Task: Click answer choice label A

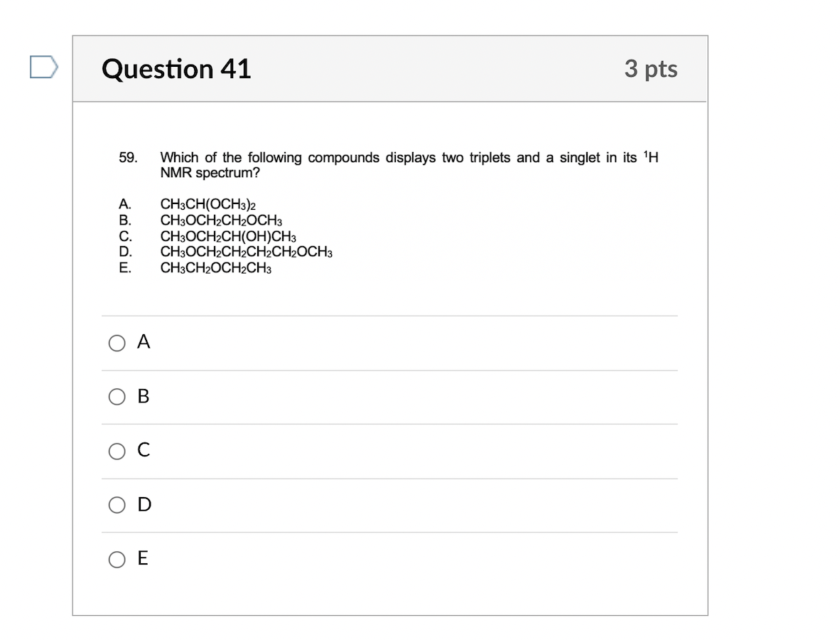Action: [144, 343]
